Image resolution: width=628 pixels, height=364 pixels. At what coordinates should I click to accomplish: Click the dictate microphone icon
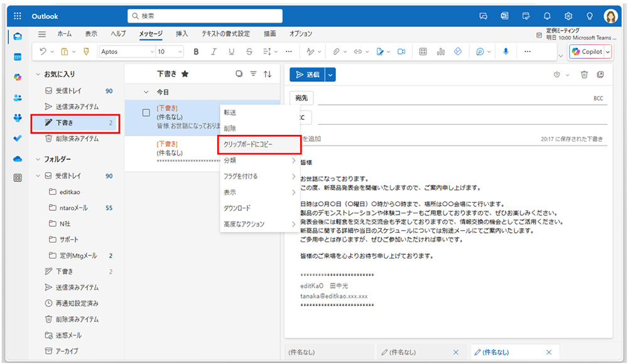506,51
